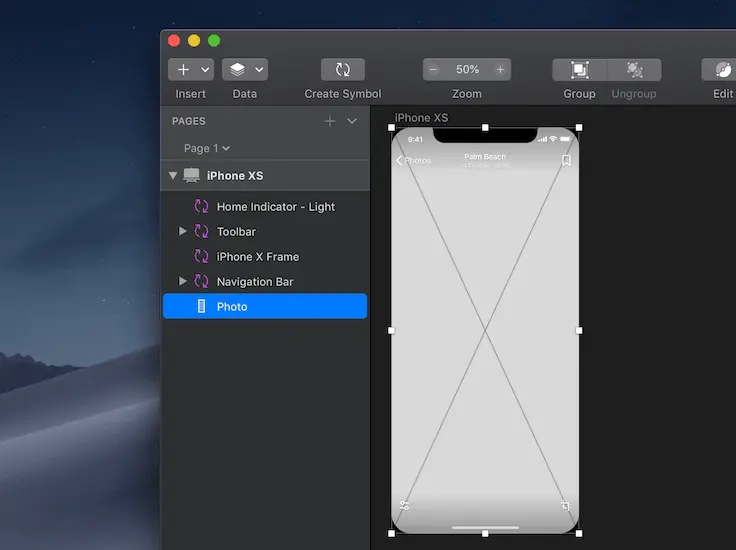Click the Toolbar layer symbol icon
736x550 pixels.
click(x=201, y=231)
